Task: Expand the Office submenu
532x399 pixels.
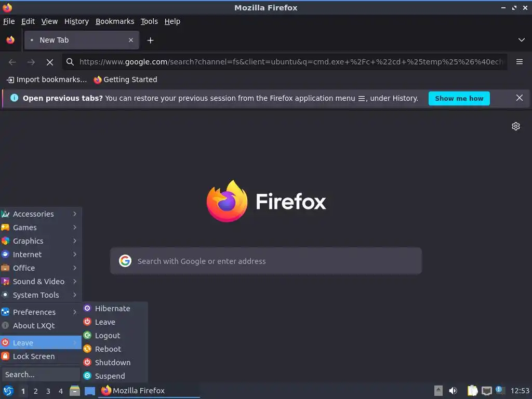Action: 41,268
